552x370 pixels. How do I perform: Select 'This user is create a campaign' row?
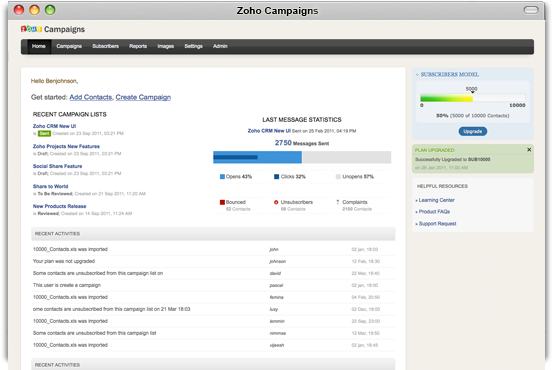[213, 286]
